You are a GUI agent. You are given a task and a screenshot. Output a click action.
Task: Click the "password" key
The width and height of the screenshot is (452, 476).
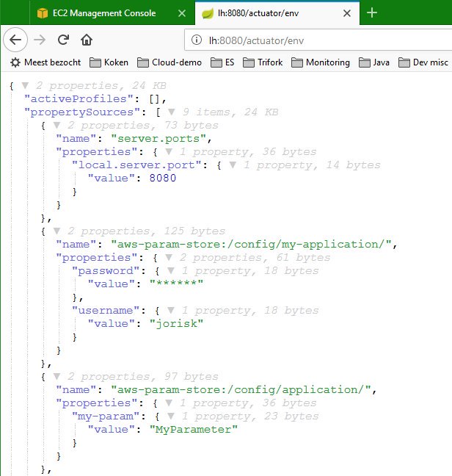point(106,271)
